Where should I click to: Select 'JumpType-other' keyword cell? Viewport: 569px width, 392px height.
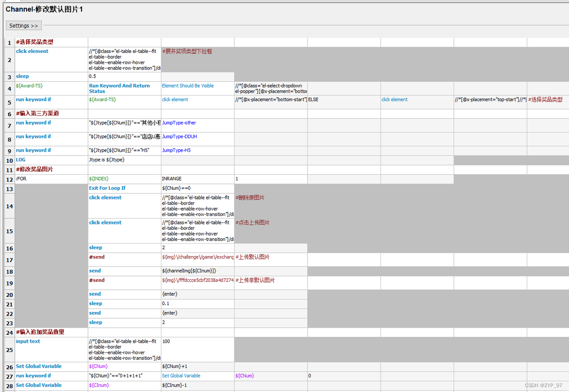198,125
